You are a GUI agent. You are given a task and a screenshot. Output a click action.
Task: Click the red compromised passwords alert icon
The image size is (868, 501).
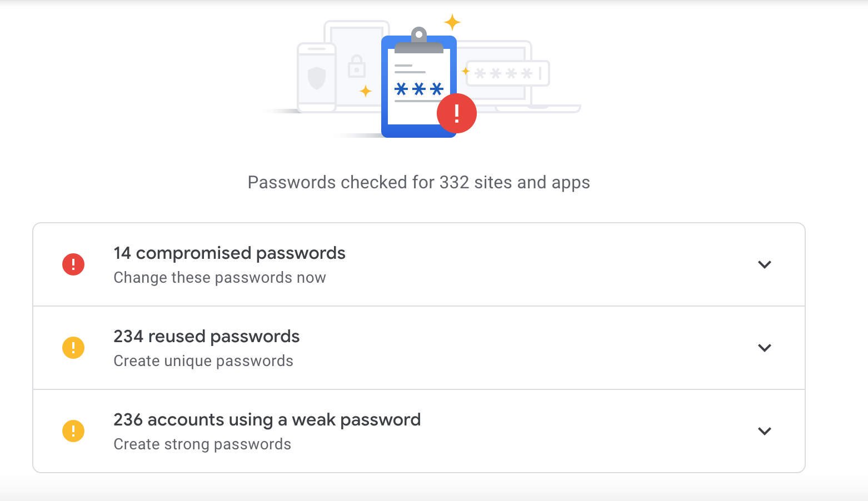point(73,264)
